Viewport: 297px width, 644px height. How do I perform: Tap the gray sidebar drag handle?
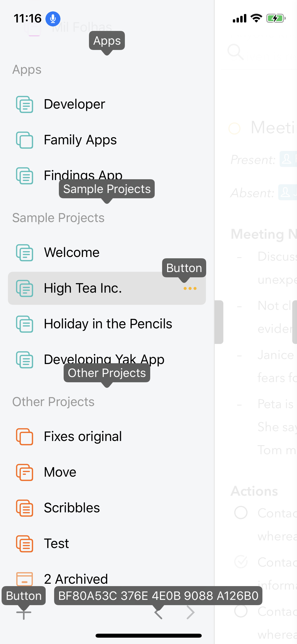tap(219, 322)
